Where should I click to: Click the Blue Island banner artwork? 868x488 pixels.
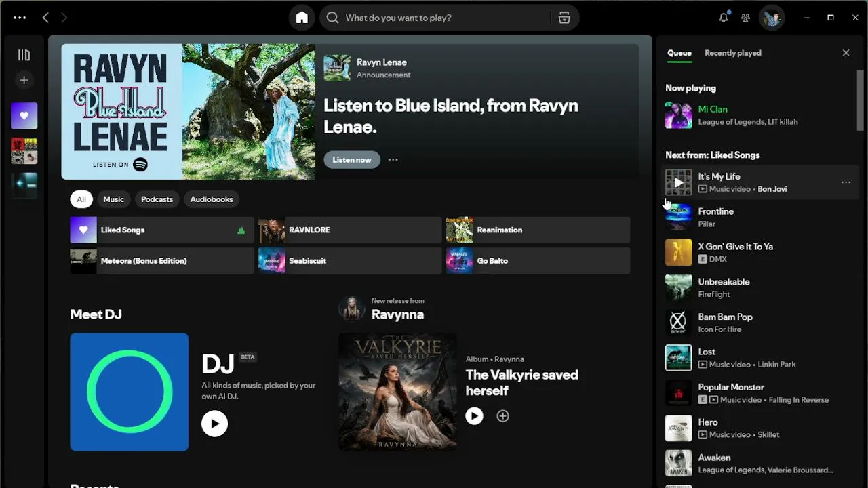189,112
